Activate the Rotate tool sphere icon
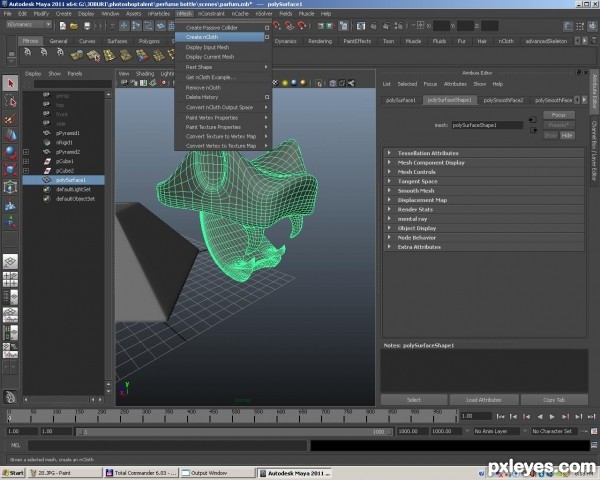Screen dimensions: 600x480 tap(10, 152)
